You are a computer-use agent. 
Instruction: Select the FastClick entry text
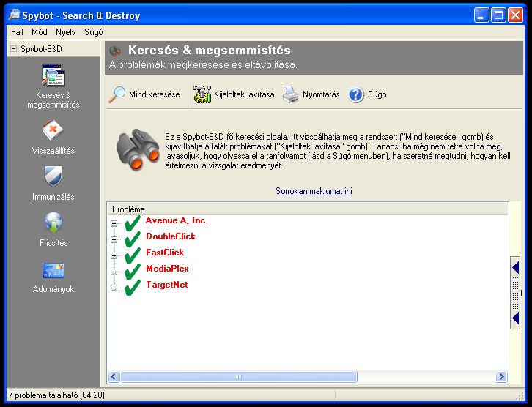[x=165, y=253]
